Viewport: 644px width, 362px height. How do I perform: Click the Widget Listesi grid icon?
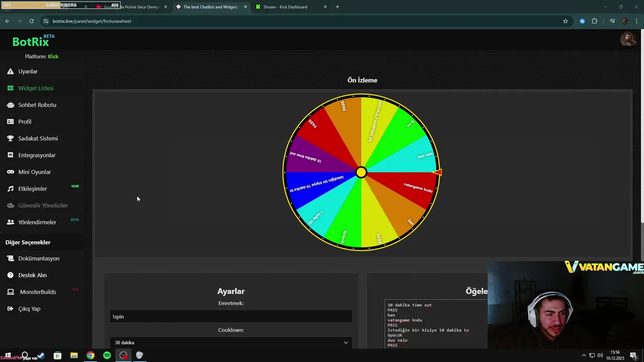pyautogui.click(x=10, y=88)
